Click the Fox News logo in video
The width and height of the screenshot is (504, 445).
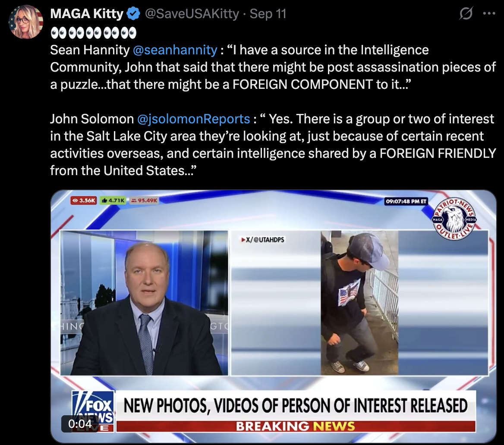coord(93,411)
